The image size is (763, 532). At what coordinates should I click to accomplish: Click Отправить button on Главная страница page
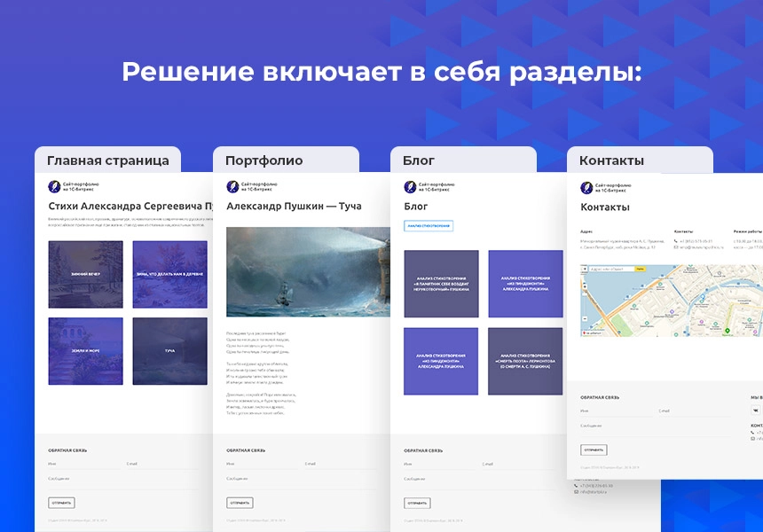pyautogui.click(x=61, y=503)
